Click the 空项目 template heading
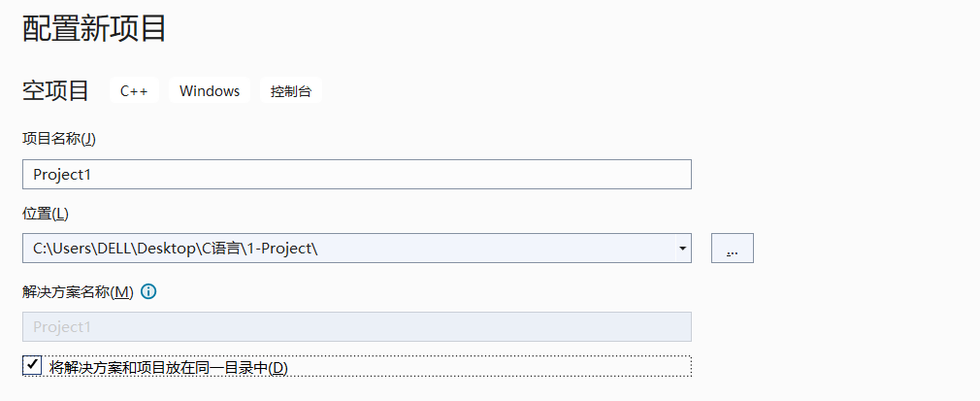 pos(56,91)
